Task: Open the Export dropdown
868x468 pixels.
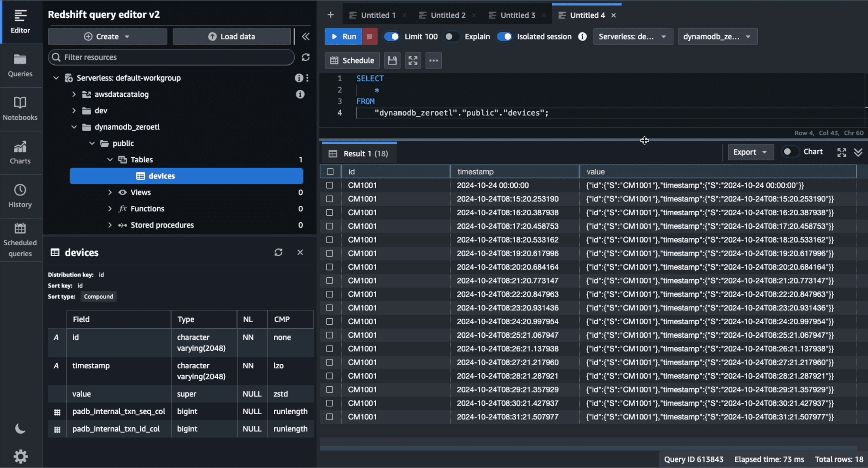Action: pyautogui.click(x=750, y=152)
